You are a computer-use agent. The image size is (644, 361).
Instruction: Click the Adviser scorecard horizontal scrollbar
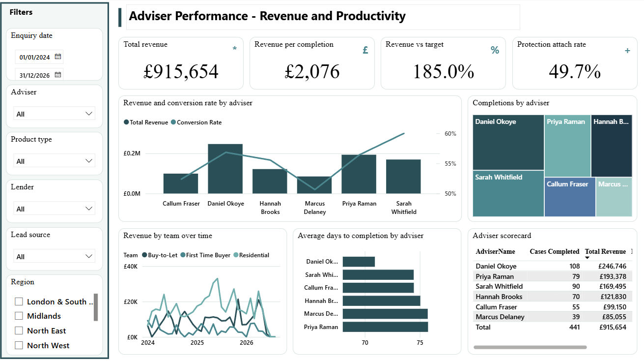pyautogui.click(x=530, y=347)
